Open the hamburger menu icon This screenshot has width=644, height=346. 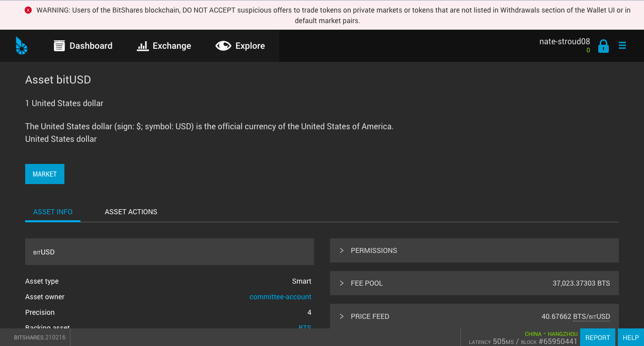622,45
